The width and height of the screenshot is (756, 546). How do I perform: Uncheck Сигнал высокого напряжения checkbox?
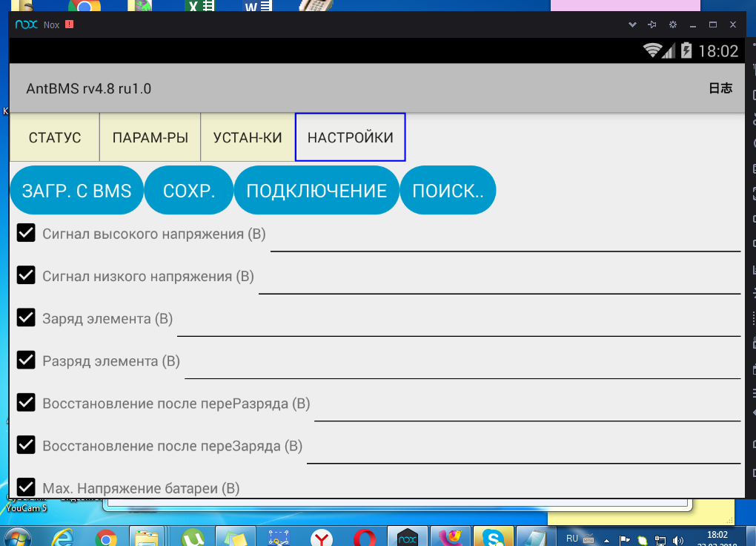click(26, 233)
